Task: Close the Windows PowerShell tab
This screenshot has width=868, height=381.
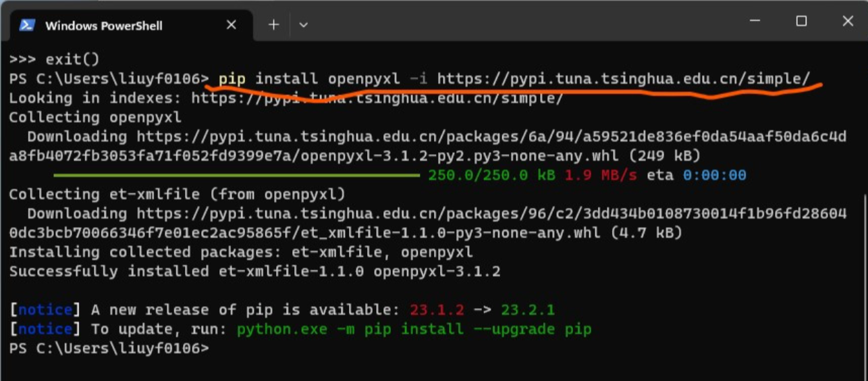Action: [231, 25]
